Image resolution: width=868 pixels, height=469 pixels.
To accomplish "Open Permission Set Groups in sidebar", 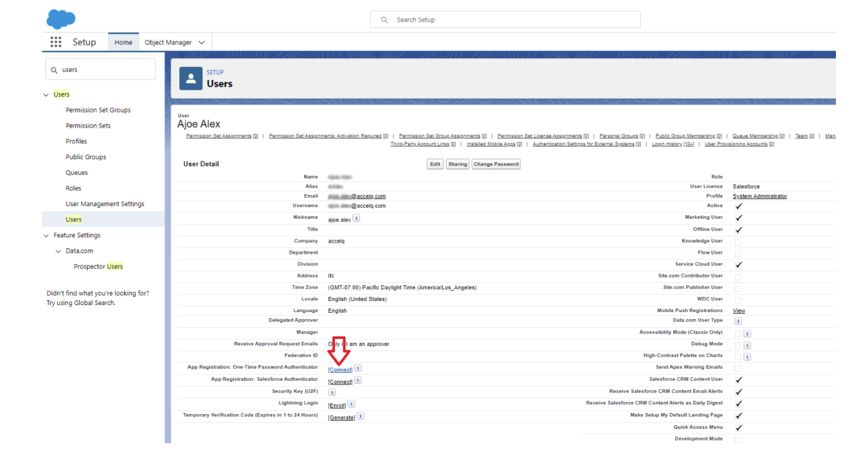I will (98, 110).
